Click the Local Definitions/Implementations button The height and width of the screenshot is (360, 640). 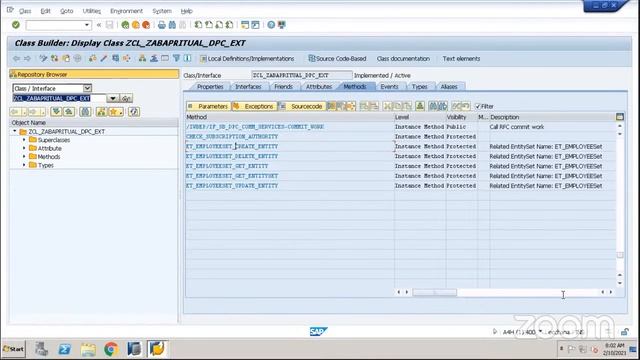[247, 59]
